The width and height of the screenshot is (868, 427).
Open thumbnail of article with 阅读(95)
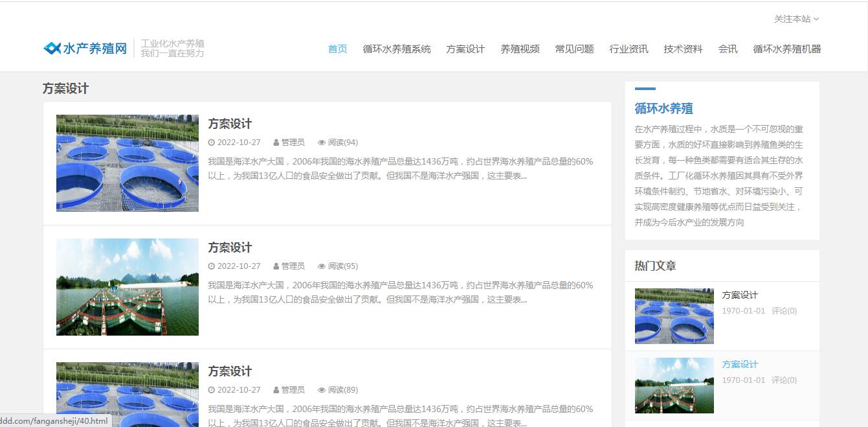click(x=128, y=287)
